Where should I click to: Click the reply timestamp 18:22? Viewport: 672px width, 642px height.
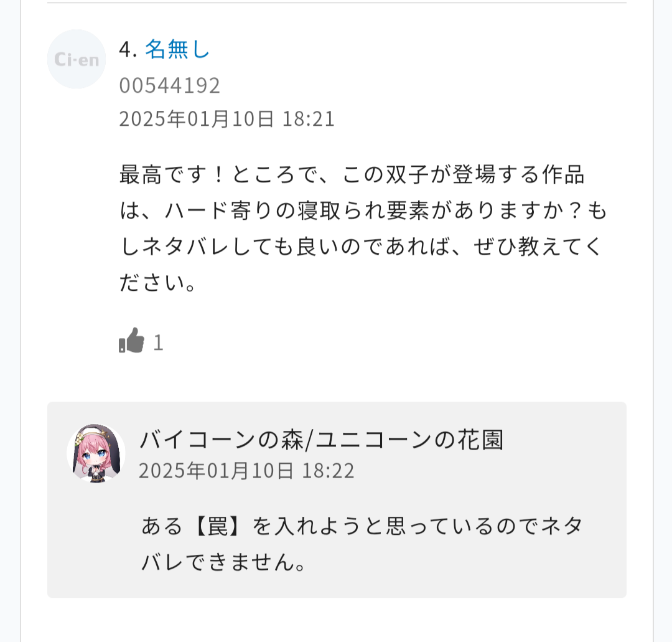pyautogui.click(x=328, y=470)
